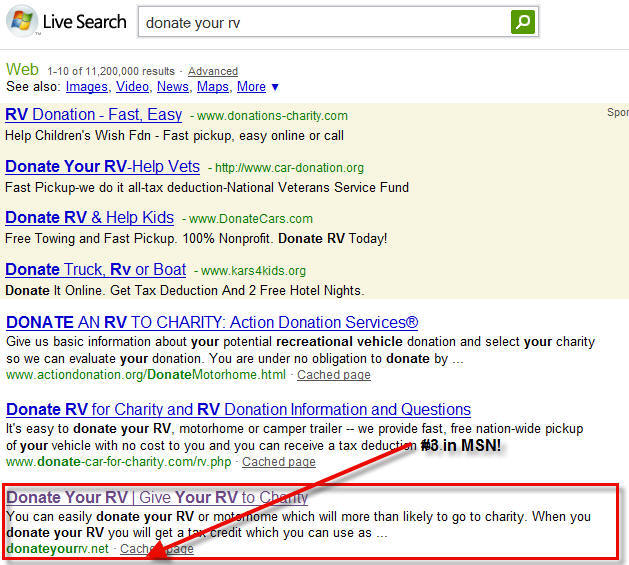
Task: Click the http://www.car-donation.org ad URL
Action: [x=289, y=168]
